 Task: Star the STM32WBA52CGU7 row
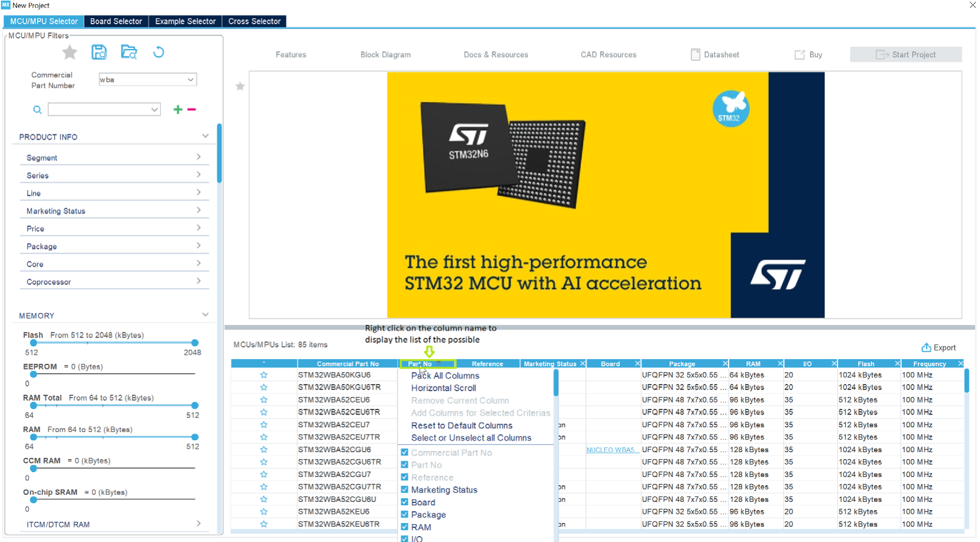(x=264, y=475)
